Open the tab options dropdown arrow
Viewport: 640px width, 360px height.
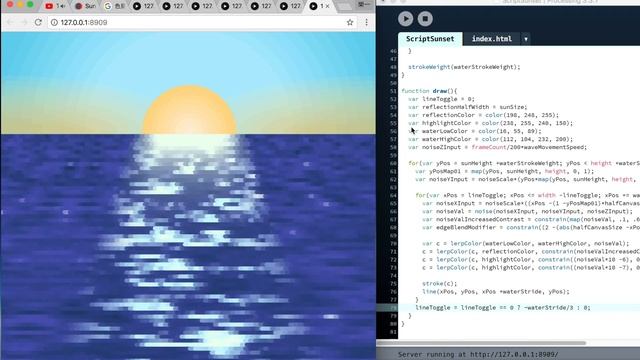tap(526, 39)
